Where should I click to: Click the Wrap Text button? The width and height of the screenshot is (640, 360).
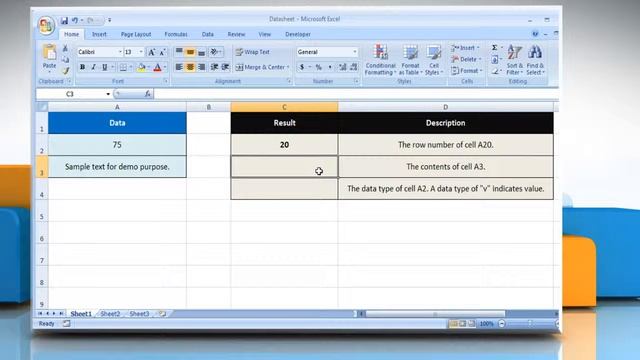tap(253, 52)
